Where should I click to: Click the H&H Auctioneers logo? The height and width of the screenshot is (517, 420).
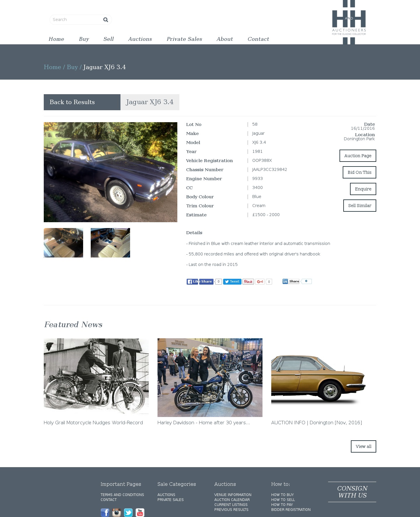click(x=349, y=22)
